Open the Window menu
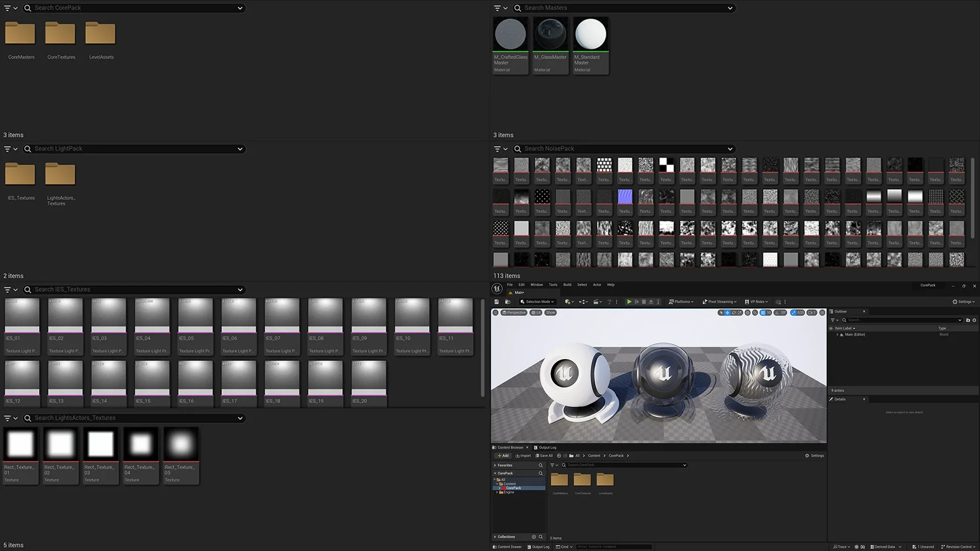The image size is (980, 551). coord(536,285)
